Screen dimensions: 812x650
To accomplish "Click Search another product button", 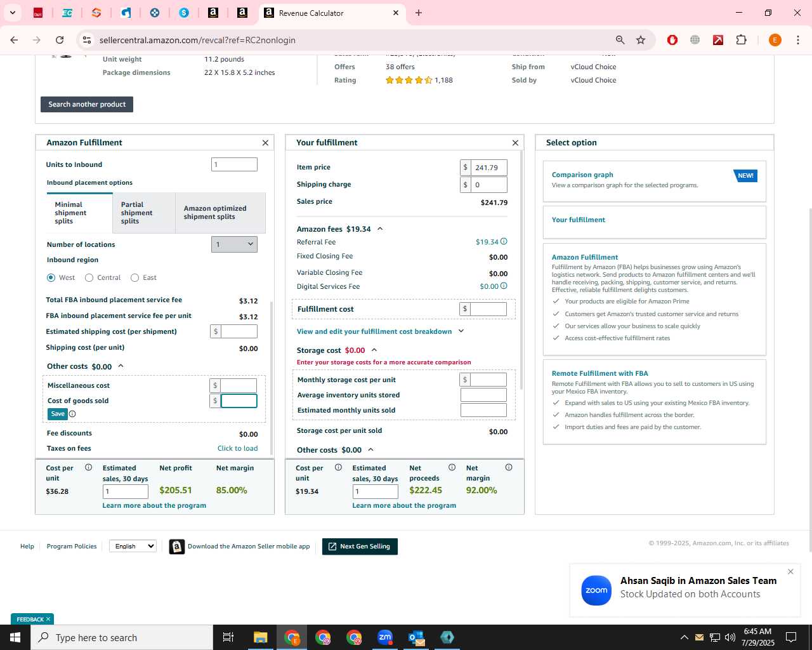I will [x=87, y=104].
